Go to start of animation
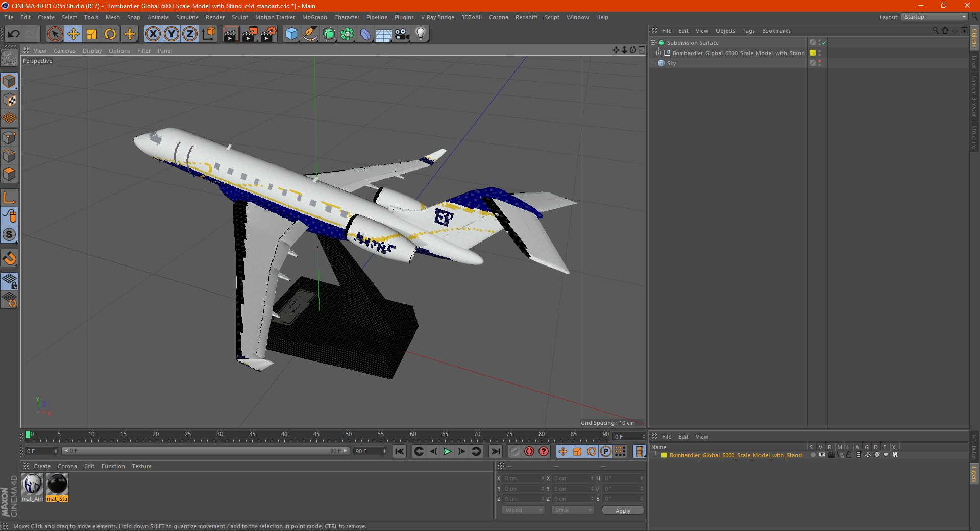 [x=400, y=451]
